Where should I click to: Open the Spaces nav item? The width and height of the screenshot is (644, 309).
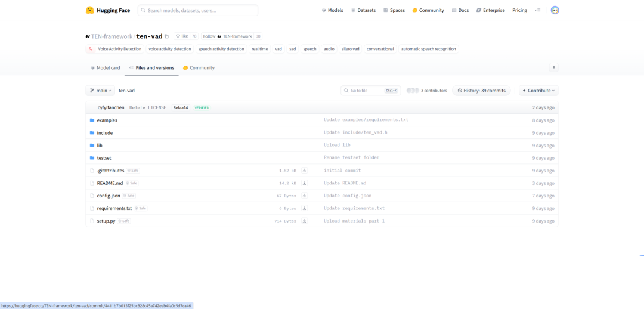click(x=394, y=10)
